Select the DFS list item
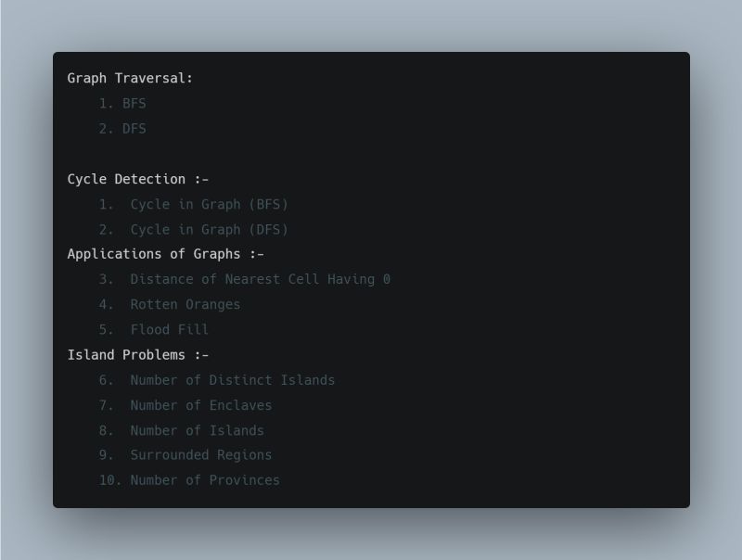This screenshot has width=742, height=560. (134, 129)
